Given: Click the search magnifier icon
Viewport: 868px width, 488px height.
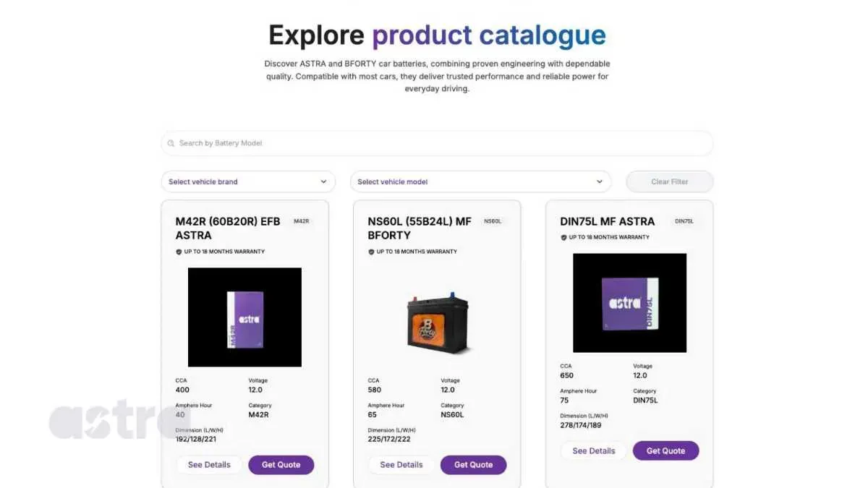Looking at the screenshot, I should pyautogui.click(x=171, y=143).
